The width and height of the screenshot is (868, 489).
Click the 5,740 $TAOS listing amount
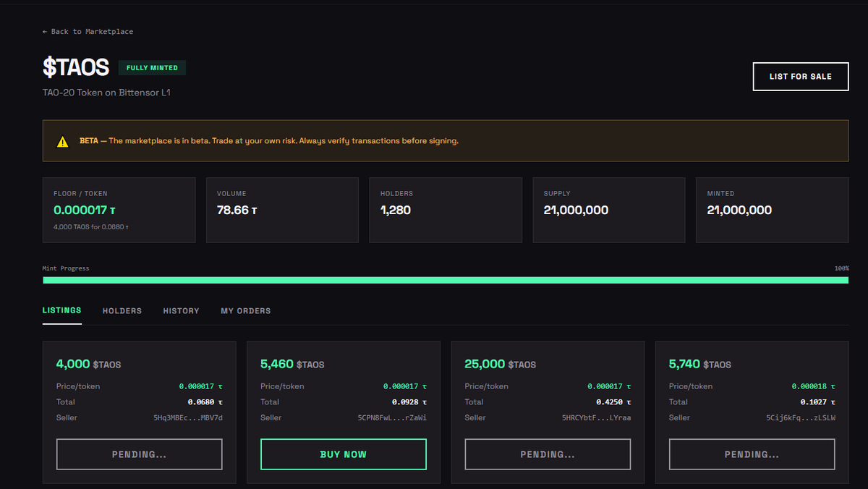(x=700, y=365)
